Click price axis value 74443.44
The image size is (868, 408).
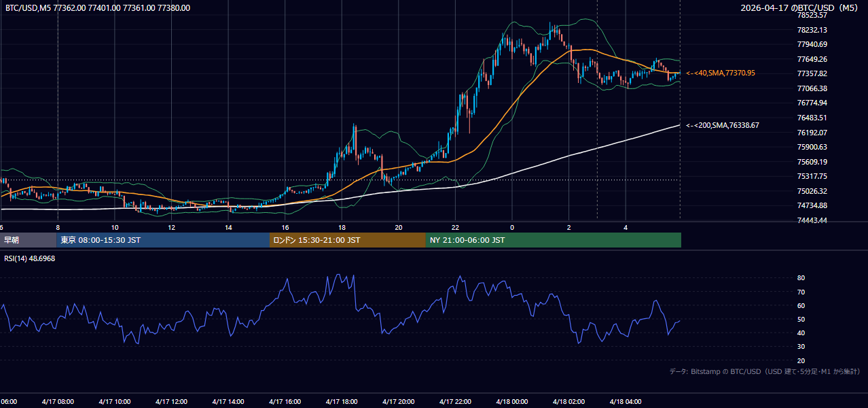(812, 220)
